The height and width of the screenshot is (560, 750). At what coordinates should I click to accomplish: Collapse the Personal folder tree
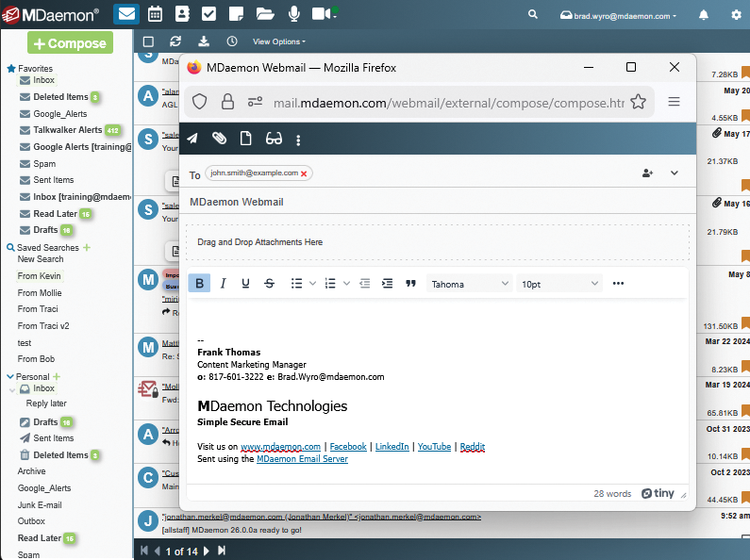click(x=10, y=376)
